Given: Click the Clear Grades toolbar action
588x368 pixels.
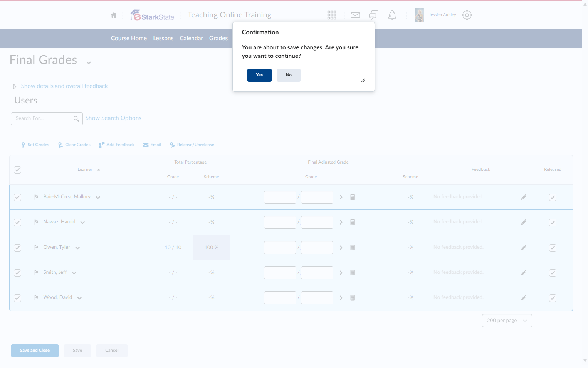Looking at the screenshot, I should coord(74,145).
